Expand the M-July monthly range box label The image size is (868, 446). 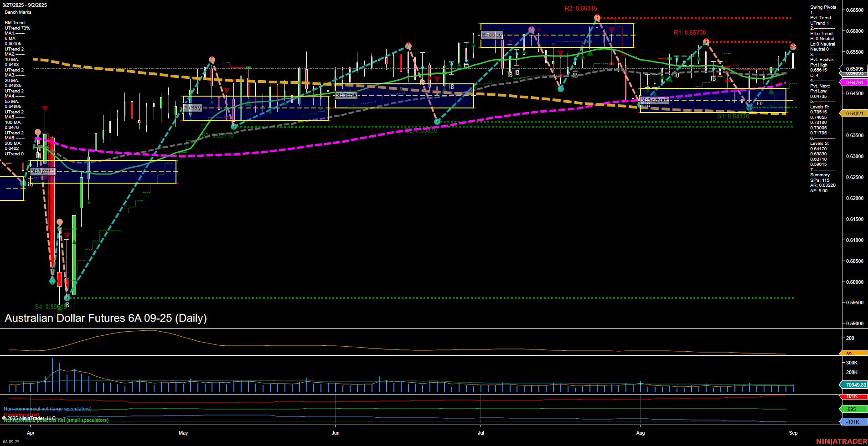click(x=493, y=34)
